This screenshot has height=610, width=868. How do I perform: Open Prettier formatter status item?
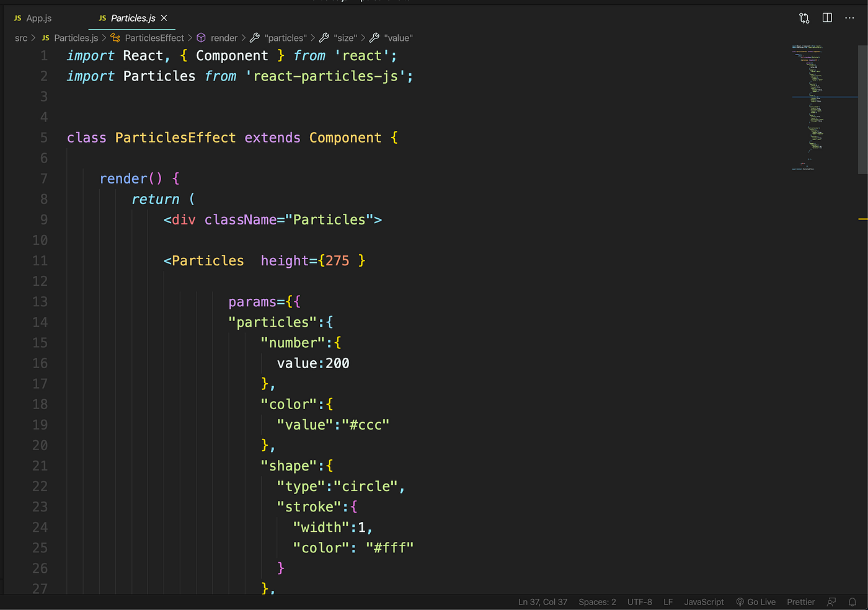coord(800,601)
